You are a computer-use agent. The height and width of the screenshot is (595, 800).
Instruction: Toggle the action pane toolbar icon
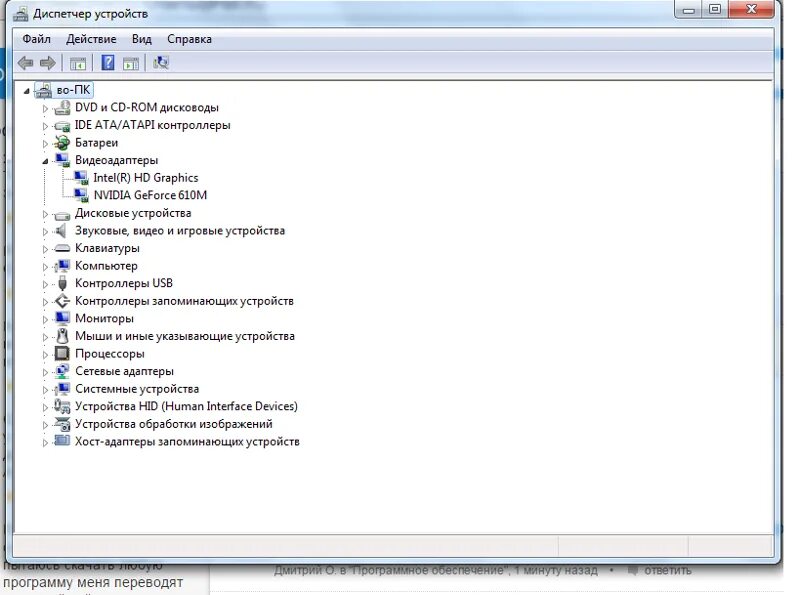coord(131,63)
